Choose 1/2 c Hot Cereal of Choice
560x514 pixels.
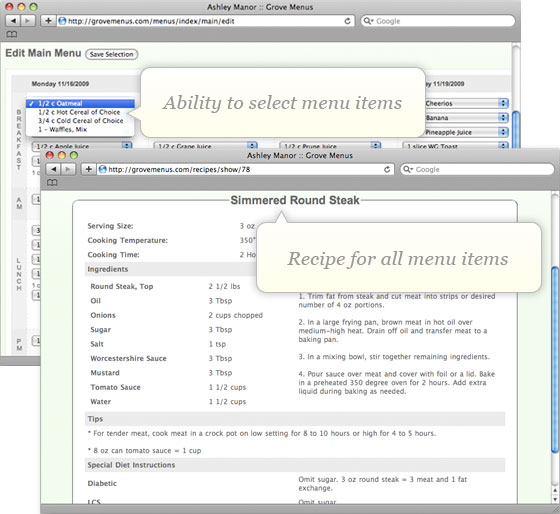pos(80,112)
